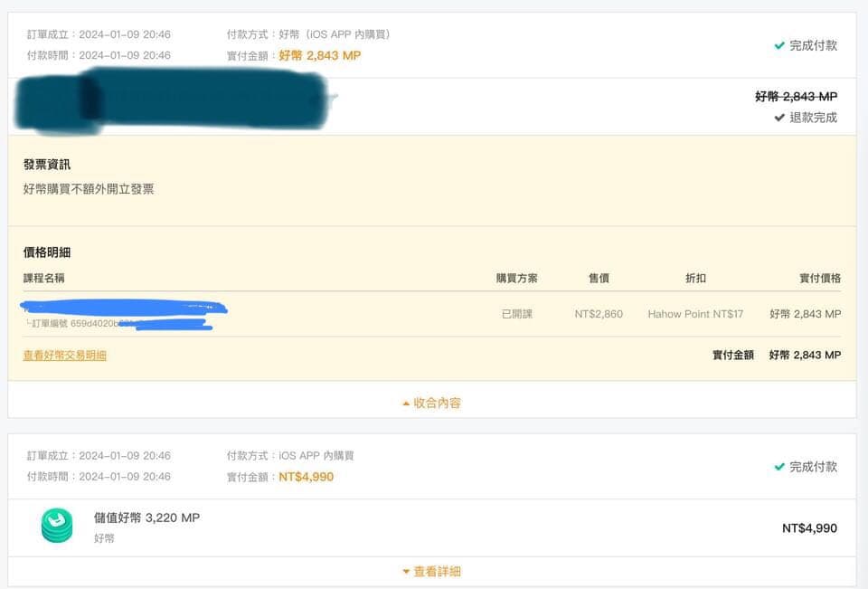Click the green checkmark beside bottom 完成付款
The image size is (868, 589).
[779, 467]
